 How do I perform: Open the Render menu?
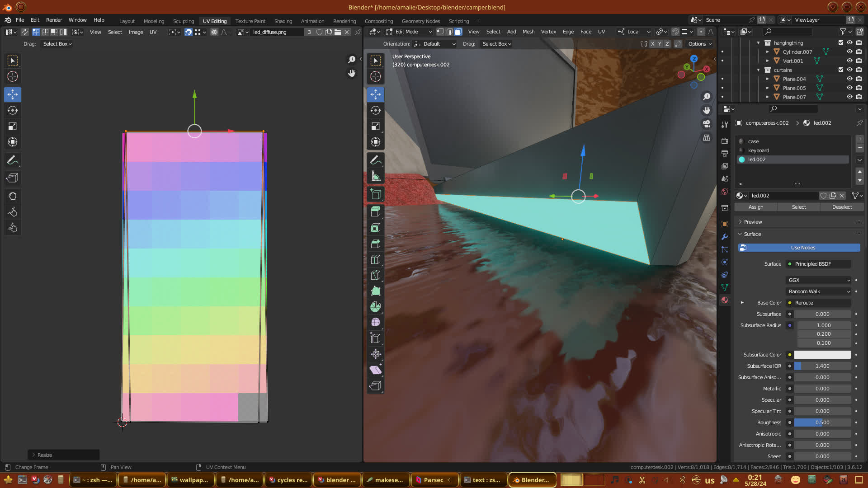point(54,20)
